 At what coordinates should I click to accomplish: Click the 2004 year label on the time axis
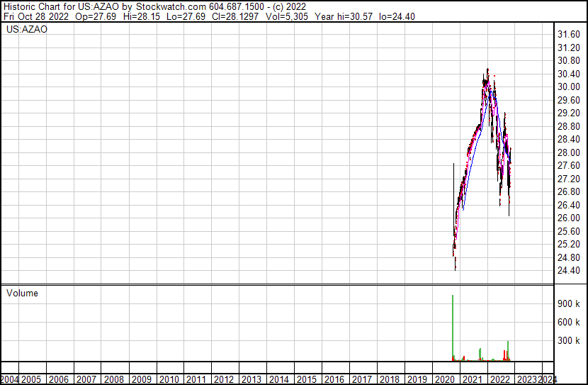tap(9, 379)
